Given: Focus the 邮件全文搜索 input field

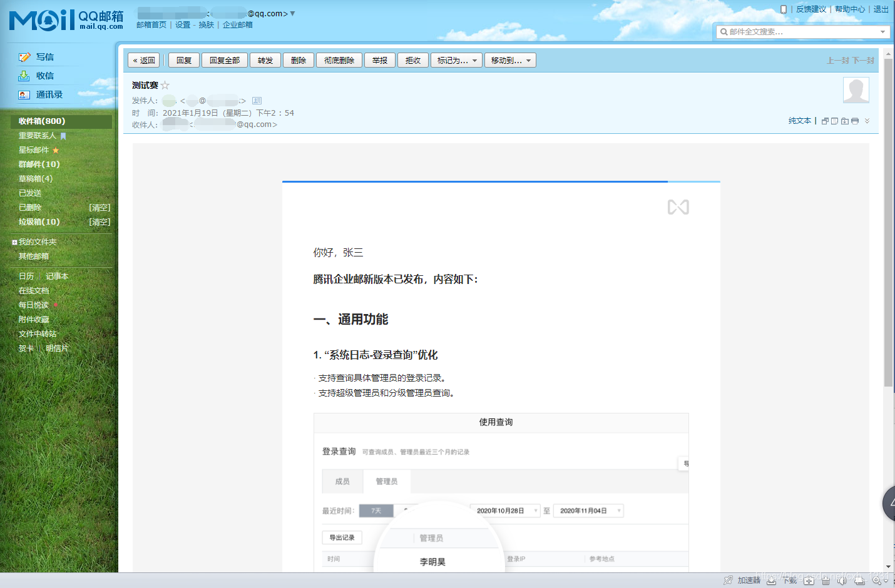Looking at the screenshot, I should (802, 31).
